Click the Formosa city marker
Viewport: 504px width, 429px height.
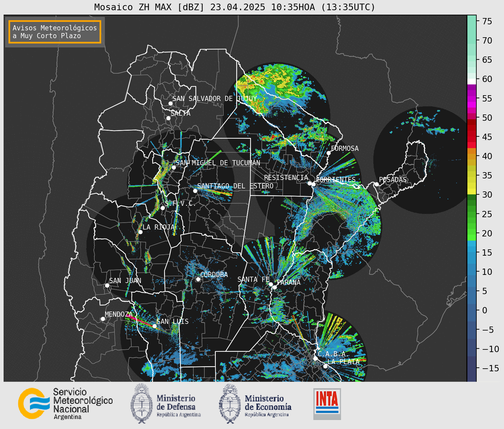(x=329, y=153)
